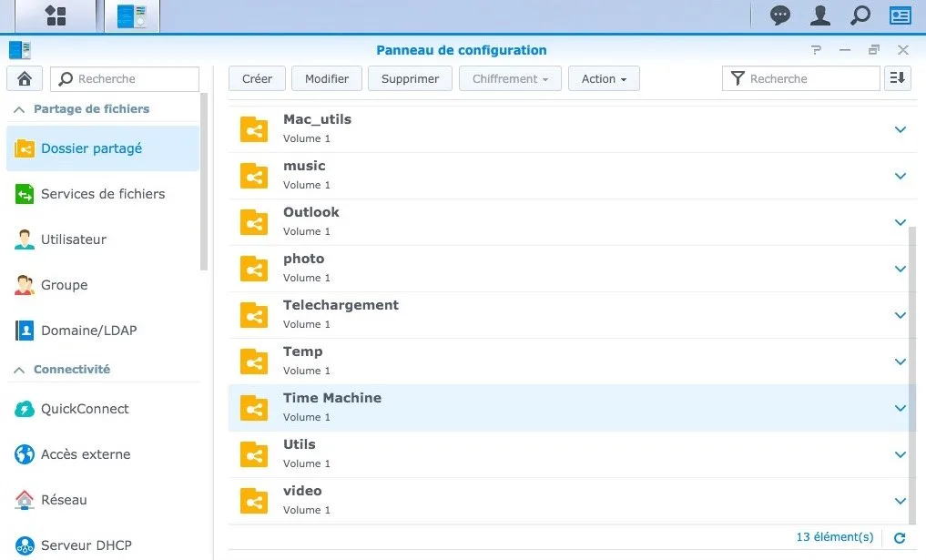The image size is (926, 560).
Task: Click the video shared folder icon
Action: (254, 501)
